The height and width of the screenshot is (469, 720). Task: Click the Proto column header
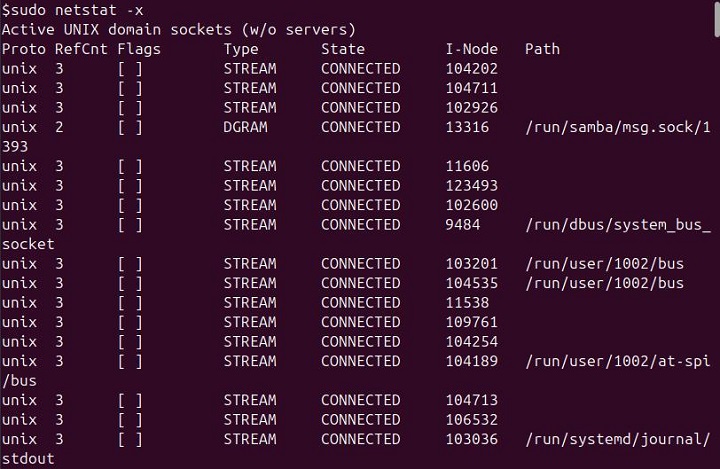24,49
